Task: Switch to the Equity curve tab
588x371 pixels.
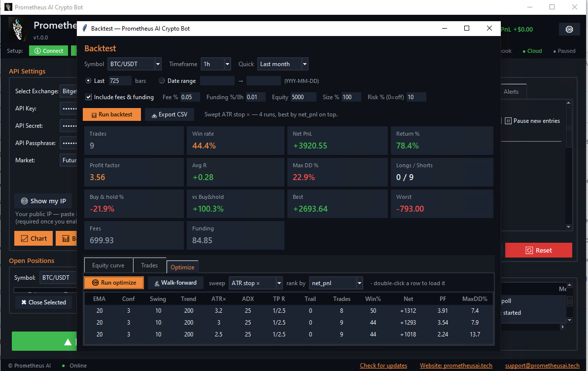Action: 108,265
